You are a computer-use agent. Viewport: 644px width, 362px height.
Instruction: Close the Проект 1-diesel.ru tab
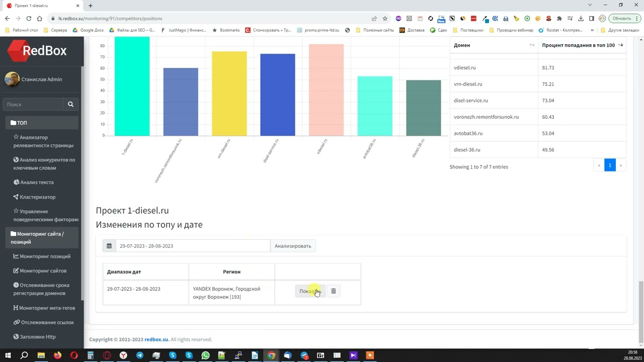click(78, 6)
